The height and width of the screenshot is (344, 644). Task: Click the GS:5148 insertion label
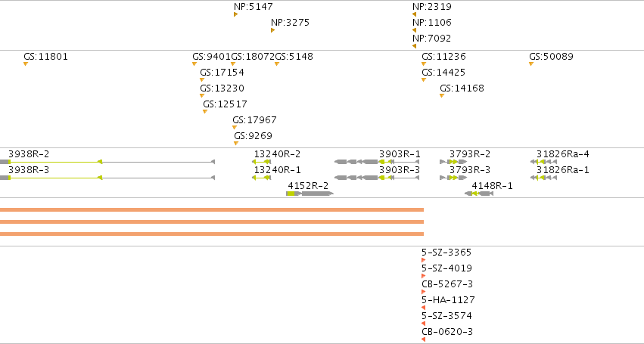(294, 57)
